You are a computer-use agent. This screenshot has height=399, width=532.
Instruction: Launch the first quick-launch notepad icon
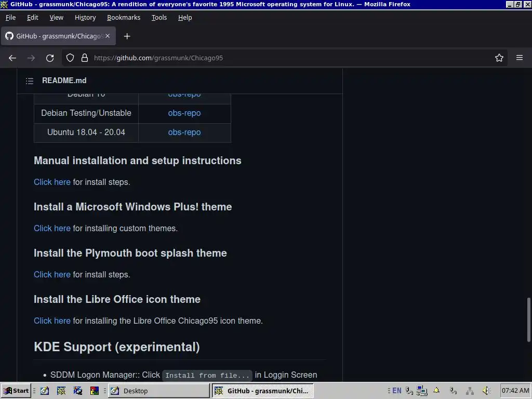[45, 391]
